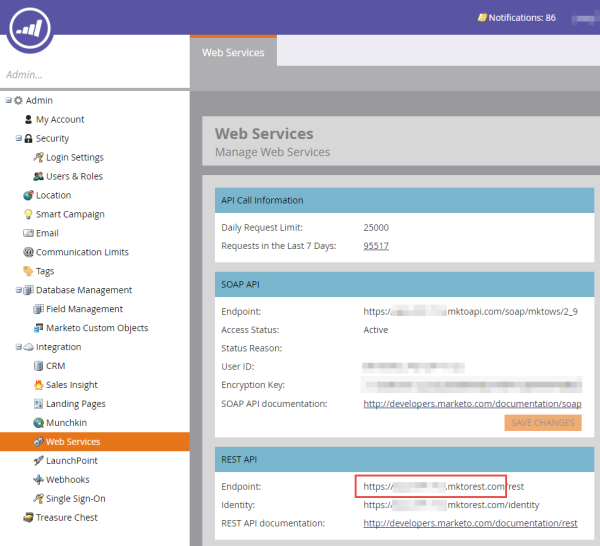Select Marketo Custom Objects tree item
Viewport: 600px width, 546px height.
pyautogui.click(x=97, y=328)
